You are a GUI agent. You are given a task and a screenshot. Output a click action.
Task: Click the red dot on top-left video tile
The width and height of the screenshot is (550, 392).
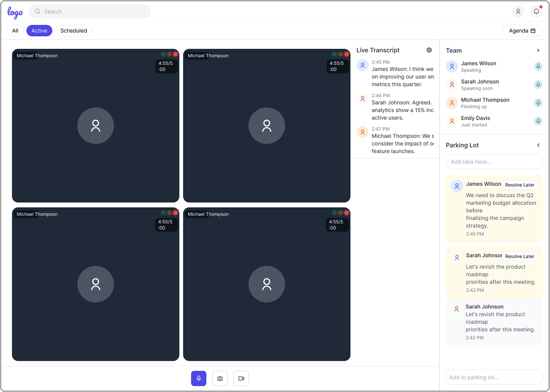point(175,54)
